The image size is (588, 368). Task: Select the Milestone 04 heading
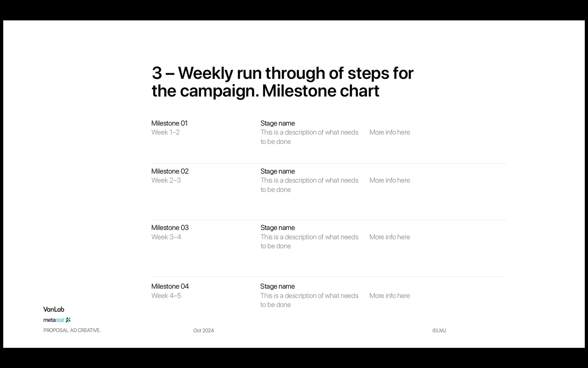pyautogui.click(x=170, y=286)
